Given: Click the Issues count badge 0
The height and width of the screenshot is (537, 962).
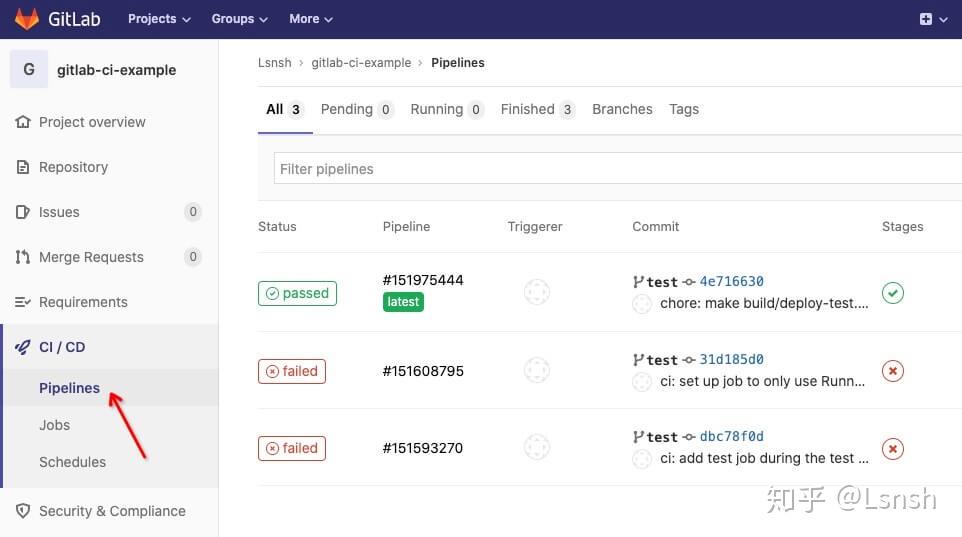Looking at the screenshot, I should click(x=193, y=212).
